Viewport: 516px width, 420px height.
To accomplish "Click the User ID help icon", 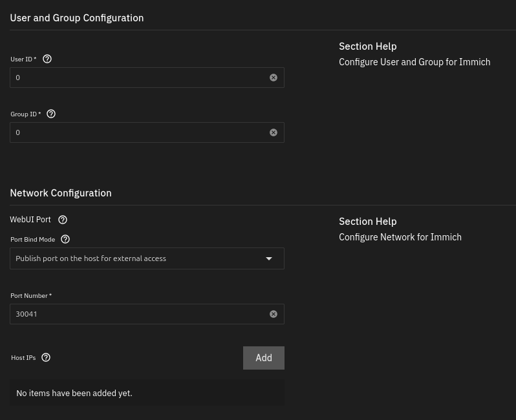I will point(47,59).
